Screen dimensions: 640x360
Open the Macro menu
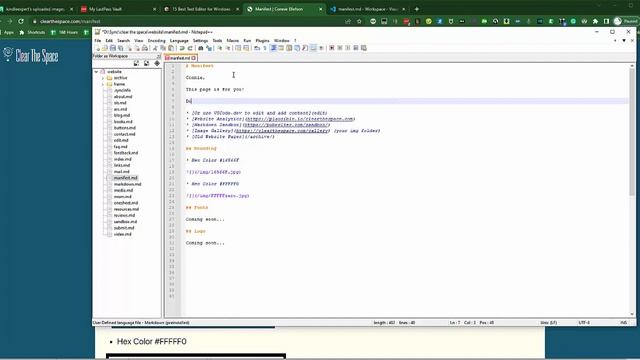(x=233, y=41)
